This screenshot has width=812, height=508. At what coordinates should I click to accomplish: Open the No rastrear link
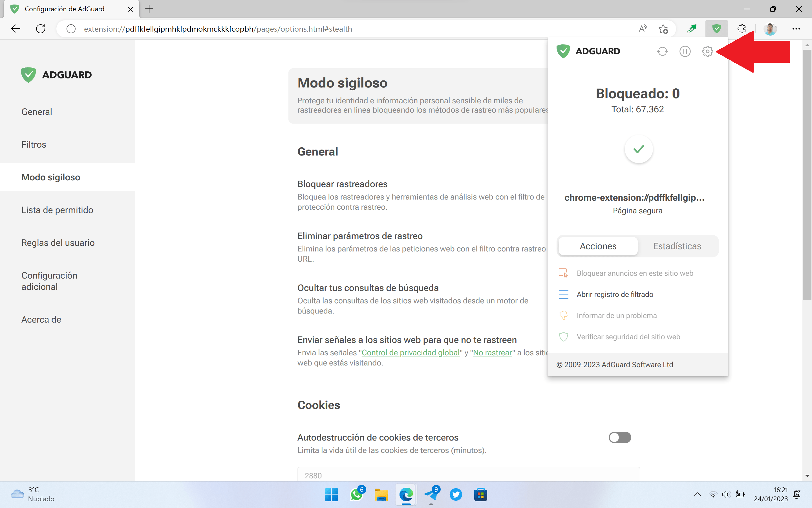492,353
